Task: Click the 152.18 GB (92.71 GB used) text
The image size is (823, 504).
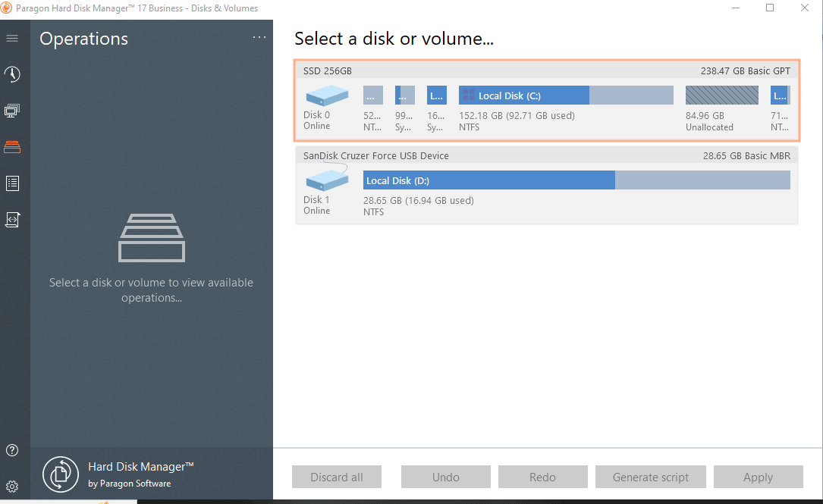Action: tap(517, 115)
